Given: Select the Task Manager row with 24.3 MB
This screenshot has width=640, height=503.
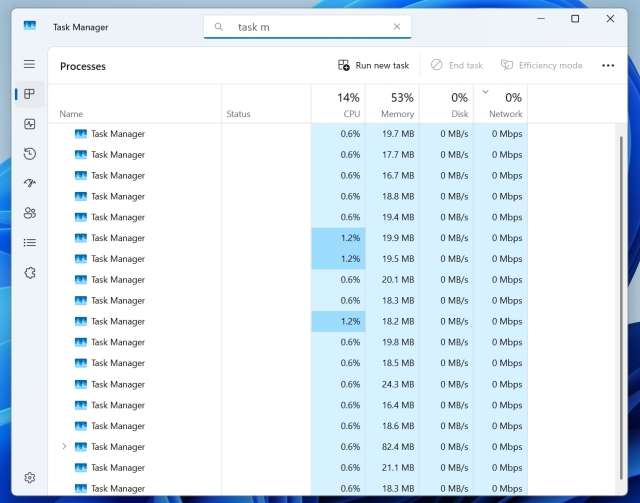Looking at the screenshot, I should 288,384.
